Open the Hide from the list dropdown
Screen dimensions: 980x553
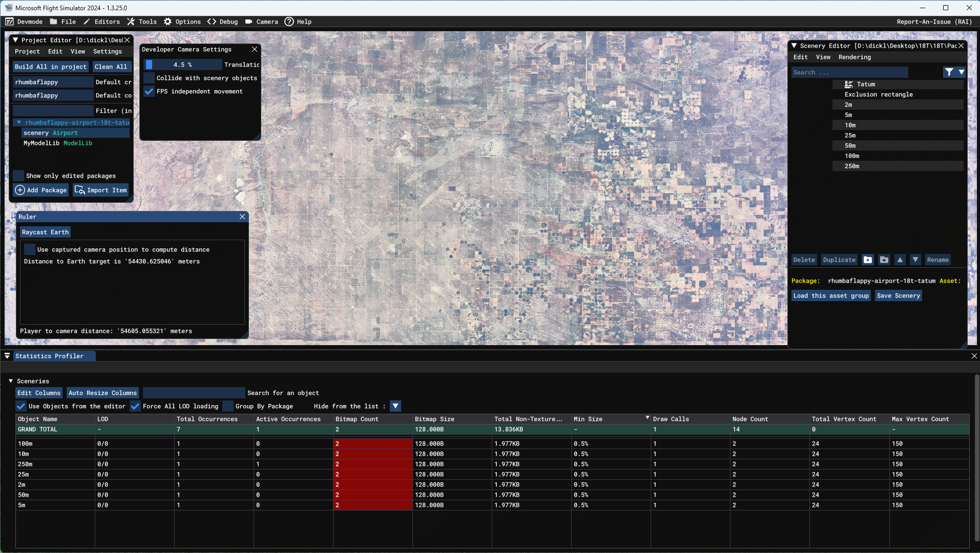point(395,407)
